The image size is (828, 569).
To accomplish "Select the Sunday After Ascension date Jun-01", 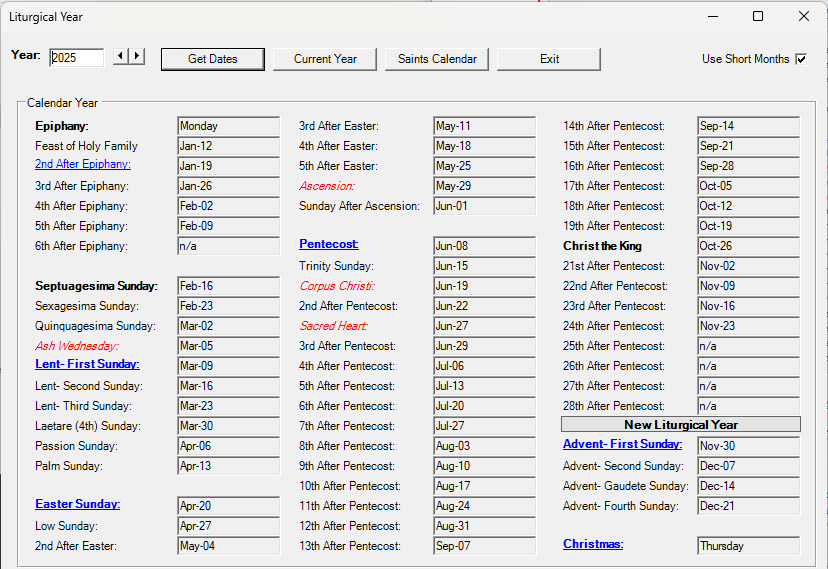I will click(484, 206).
